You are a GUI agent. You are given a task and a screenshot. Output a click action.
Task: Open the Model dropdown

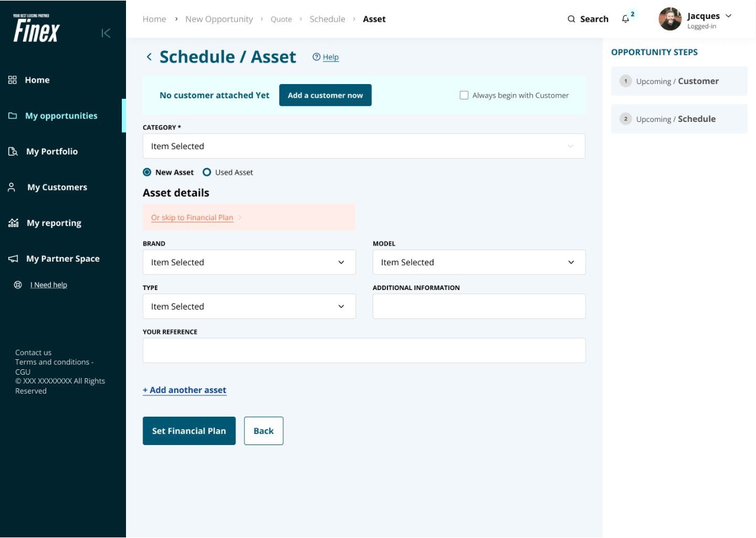[x=479, y=262]
